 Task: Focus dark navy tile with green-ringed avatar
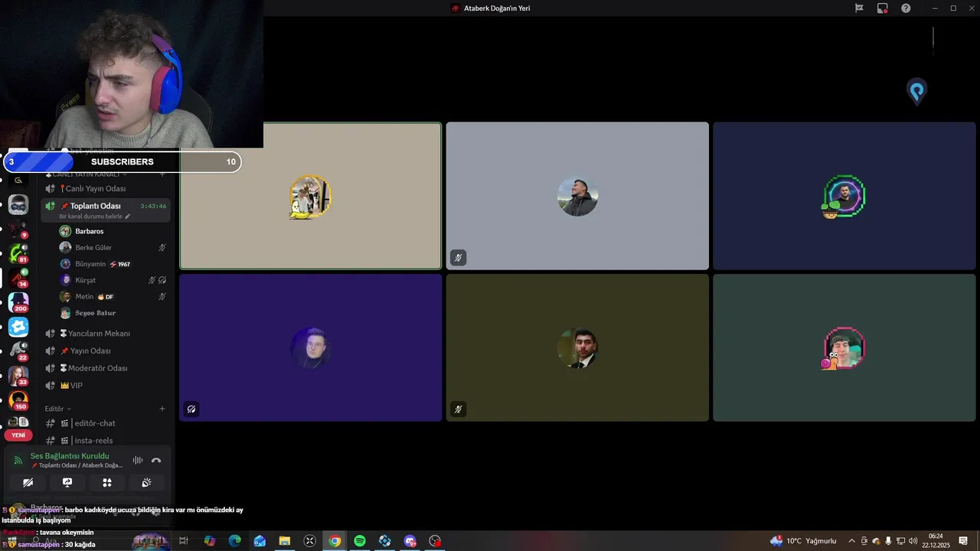point(844,196)
